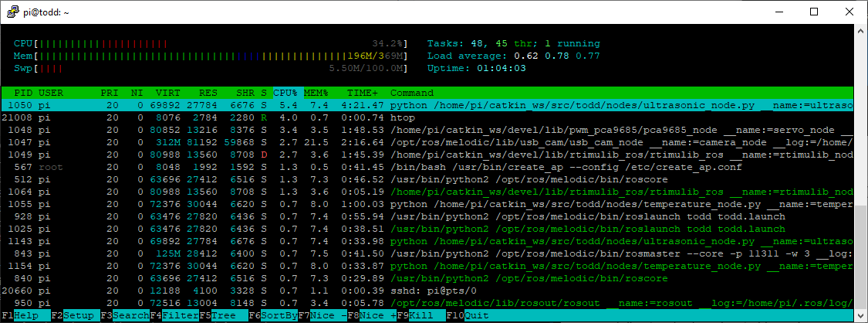Sort by PRI column header
Viewport: 868px width, 323px height.
pos(110,93)
